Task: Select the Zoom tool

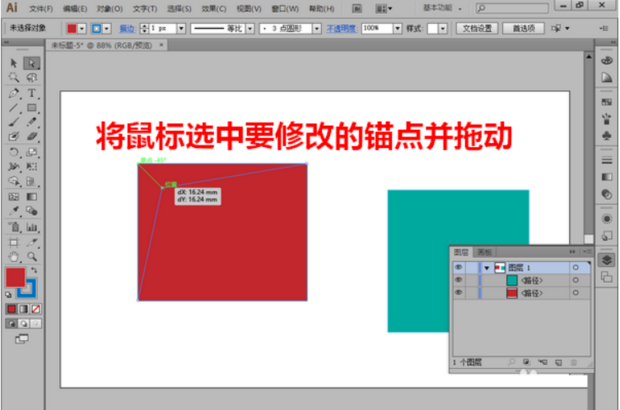Action: [32, 257]
